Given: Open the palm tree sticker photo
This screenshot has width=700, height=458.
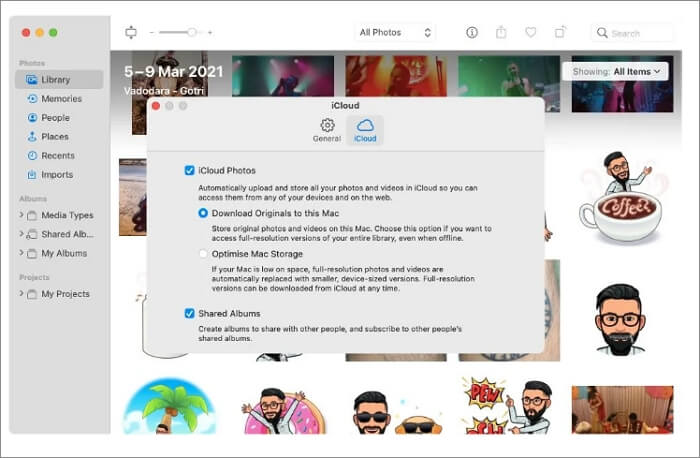Looking at the screenshot, I should [170, 406].
